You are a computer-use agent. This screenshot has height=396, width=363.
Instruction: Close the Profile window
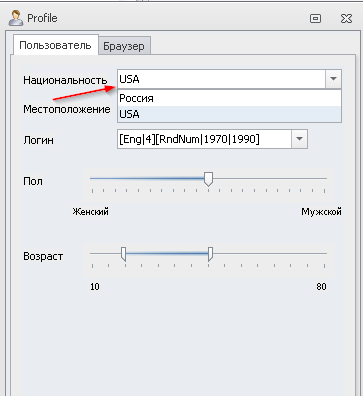(x=346, y=19)
